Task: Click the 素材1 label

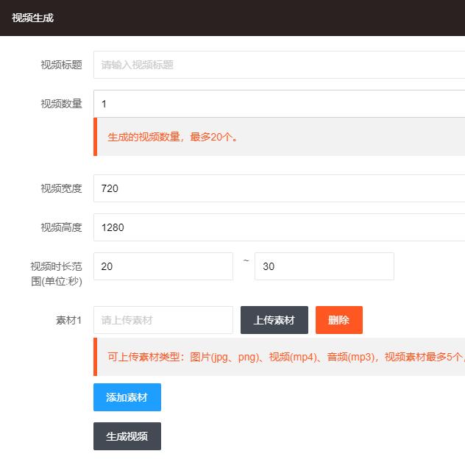Action: [x=69, y=320]
